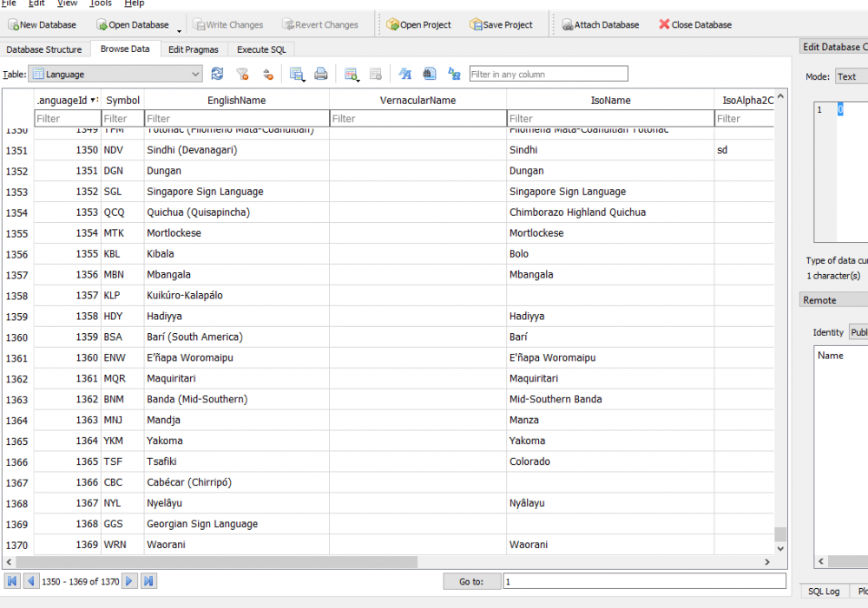Click the Attach Database button

point(599,25)
